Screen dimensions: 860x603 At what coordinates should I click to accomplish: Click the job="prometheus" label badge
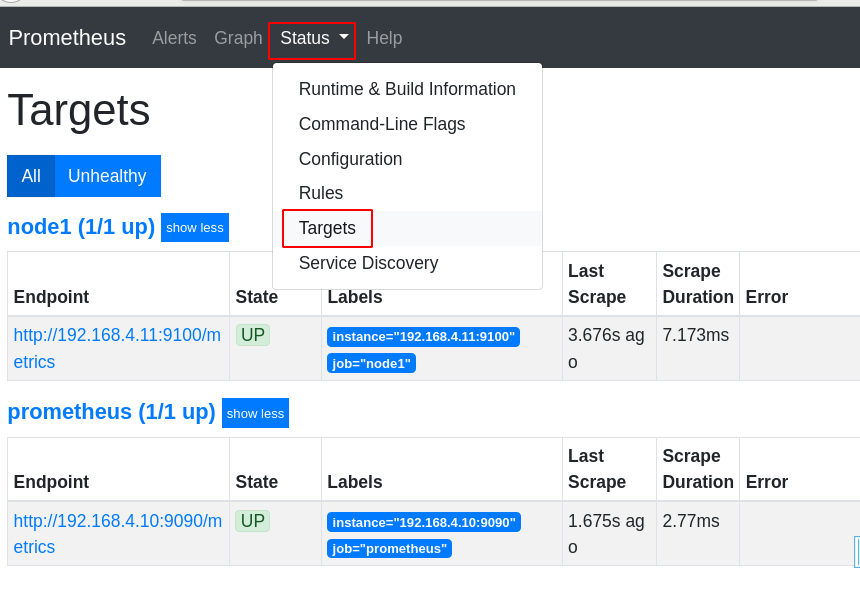(389, 549)
